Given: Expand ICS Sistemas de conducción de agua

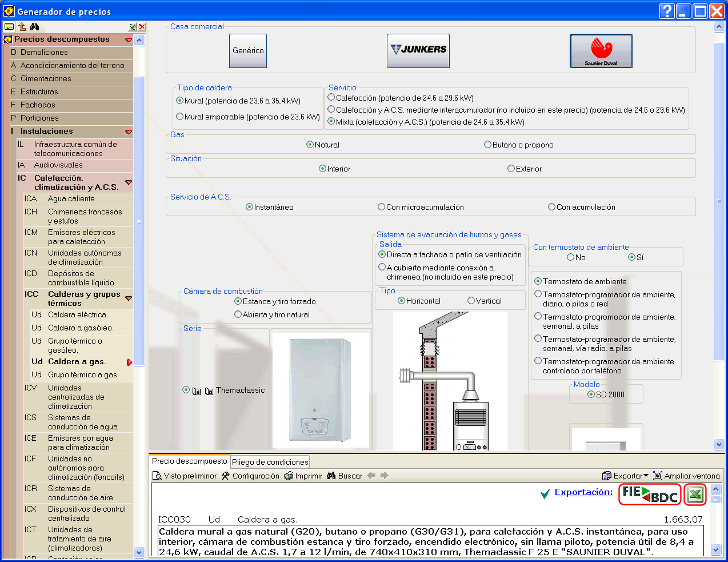Looking at the screenshot, I should coord(78,423).
